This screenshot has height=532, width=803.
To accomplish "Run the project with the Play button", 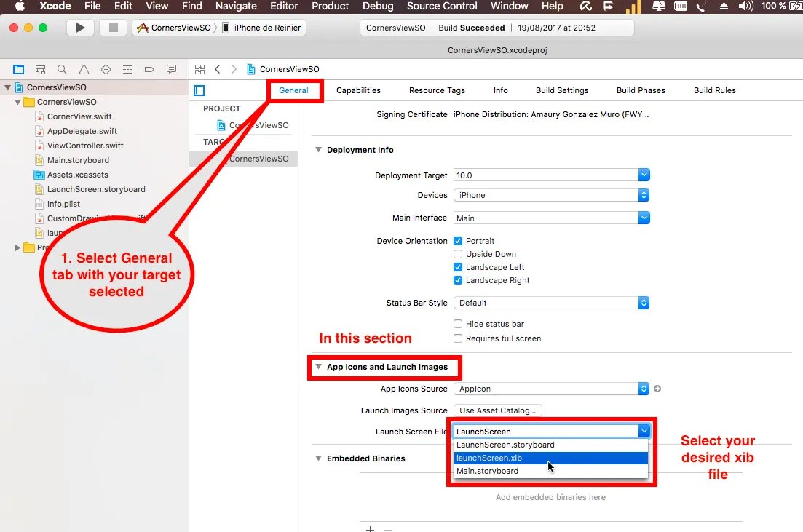I will [80, 28].
